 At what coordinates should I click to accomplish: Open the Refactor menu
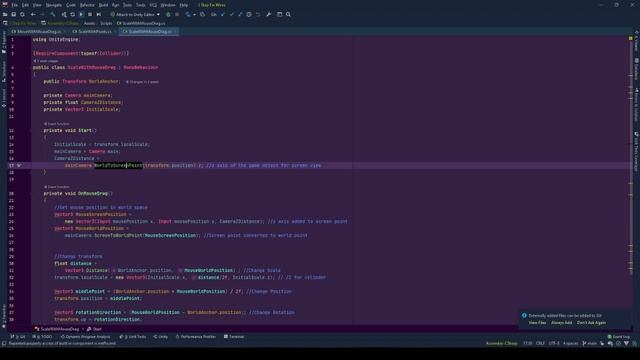click(x=87, y=5)
